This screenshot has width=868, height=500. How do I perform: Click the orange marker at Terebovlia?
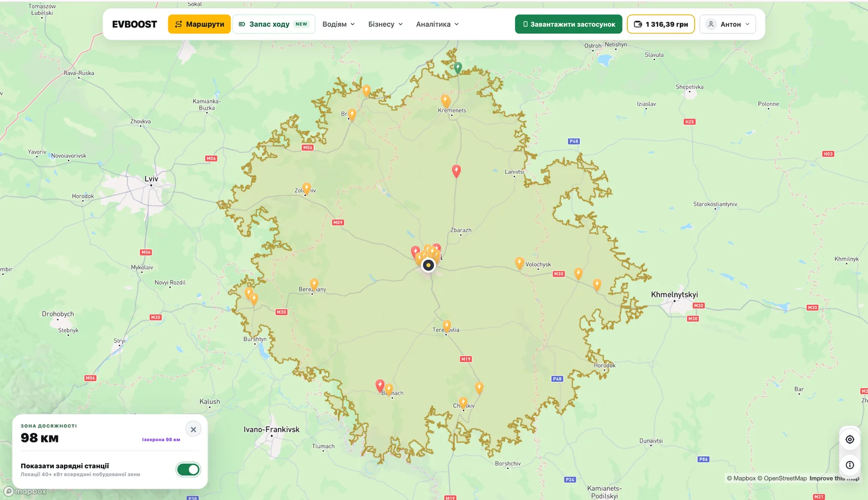[447, 325]
